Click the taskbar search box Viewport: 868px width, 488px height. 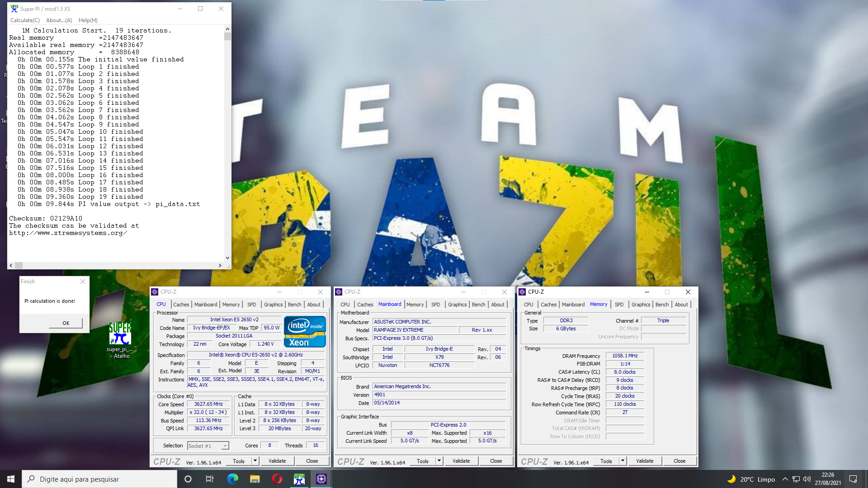pos(99,479)
